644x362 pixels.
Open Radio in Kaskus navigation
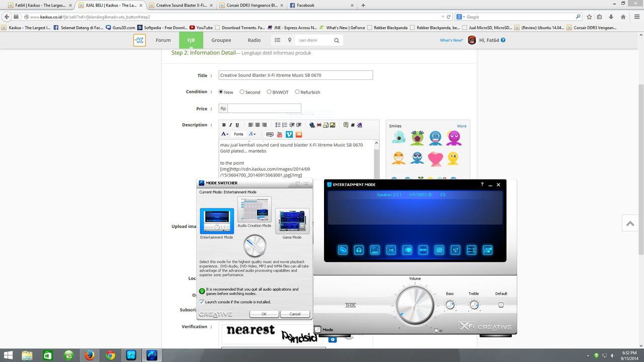tap(254, 40)
